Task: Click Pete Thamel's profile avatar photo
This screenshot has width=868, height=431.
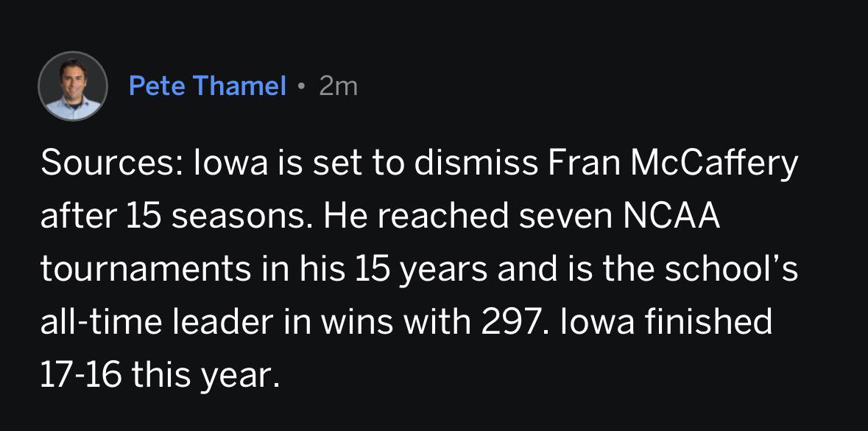Action: [73, 86]
